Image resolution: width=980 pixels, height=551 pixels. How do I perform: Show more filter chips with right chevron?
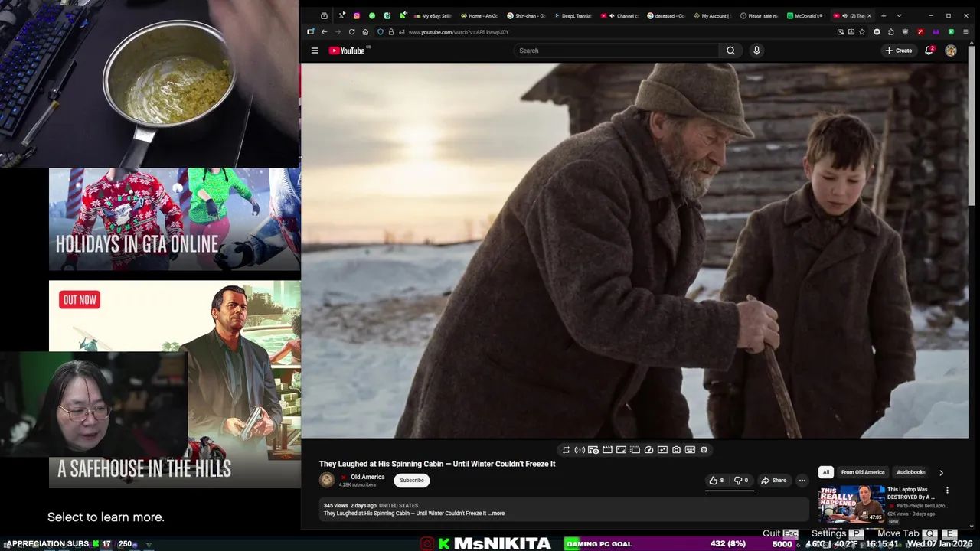pyautogui.click(x=941, y=473)
